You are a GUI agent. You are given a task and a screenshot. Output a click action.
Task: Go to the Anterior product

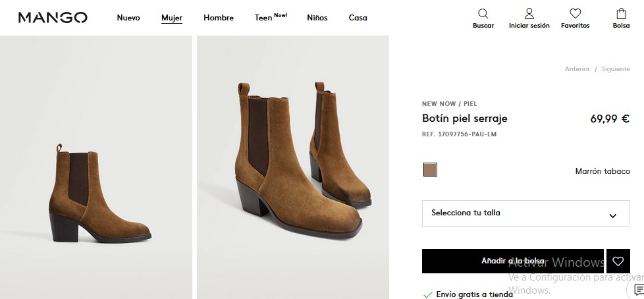coord(577,69)
